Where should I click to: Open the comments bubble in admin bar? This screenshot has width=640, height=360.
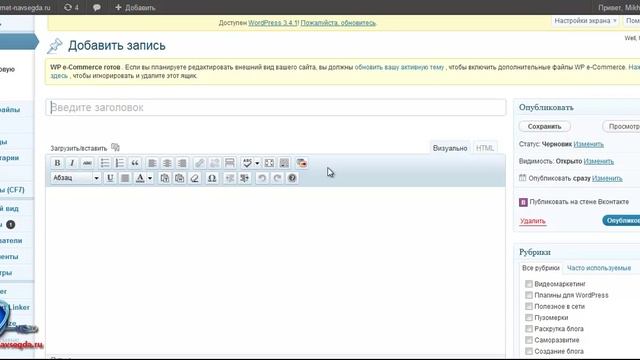click(96, 7)
